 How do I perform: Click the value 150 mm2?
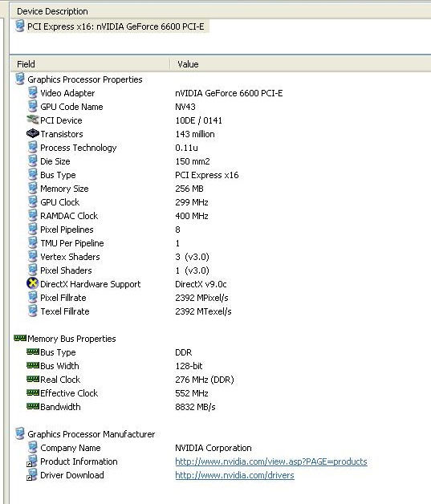coord(193,161)
